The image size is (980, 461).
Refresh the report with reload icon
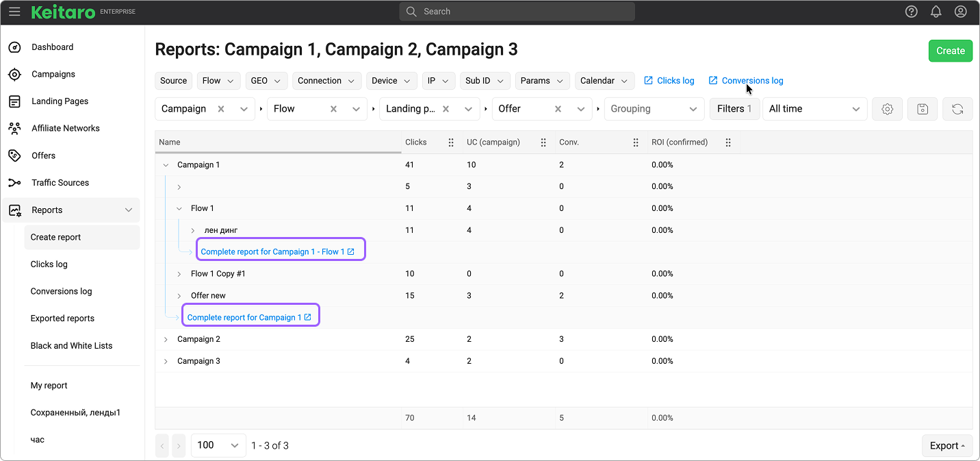pyautogui.click(x=957, y=109)
